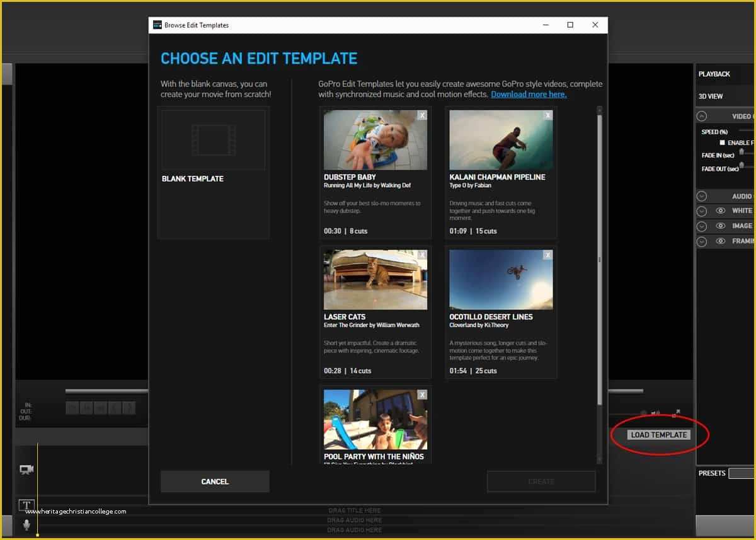756x540 pixels.
Task: Select the Kalani Chapman Pipeline thumbnail
Action: 501,140
